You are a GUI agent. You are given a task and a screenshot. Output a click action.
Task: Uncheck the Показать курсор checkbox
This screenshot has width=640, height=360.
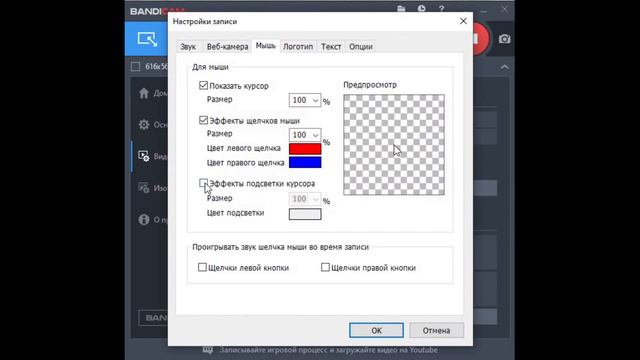pos(203,85)
